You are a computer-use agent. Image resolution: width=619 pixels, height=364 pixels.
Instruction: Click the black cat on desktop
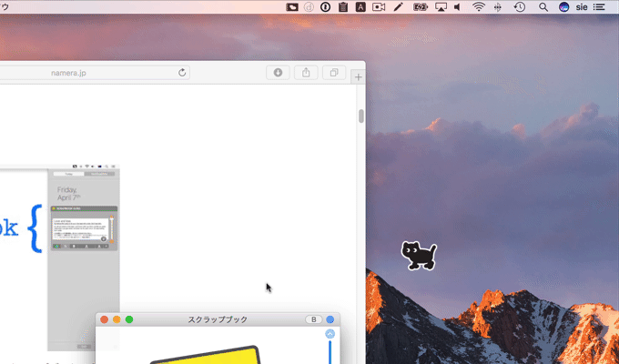pos(419,255)
